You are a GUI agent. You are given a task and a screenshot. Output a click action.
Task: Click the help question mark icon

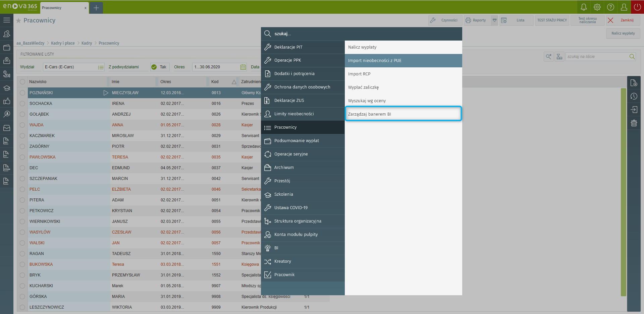tap(610, 7)
